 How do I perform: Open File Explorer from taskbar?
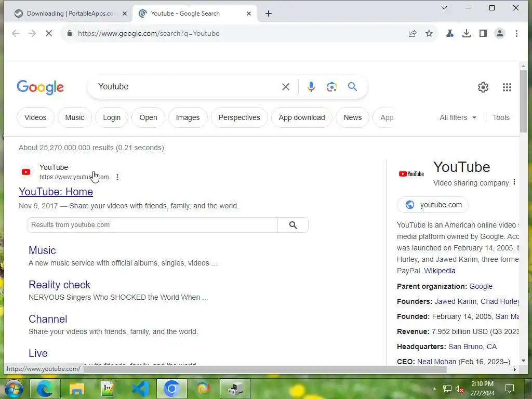click(77, 389)
